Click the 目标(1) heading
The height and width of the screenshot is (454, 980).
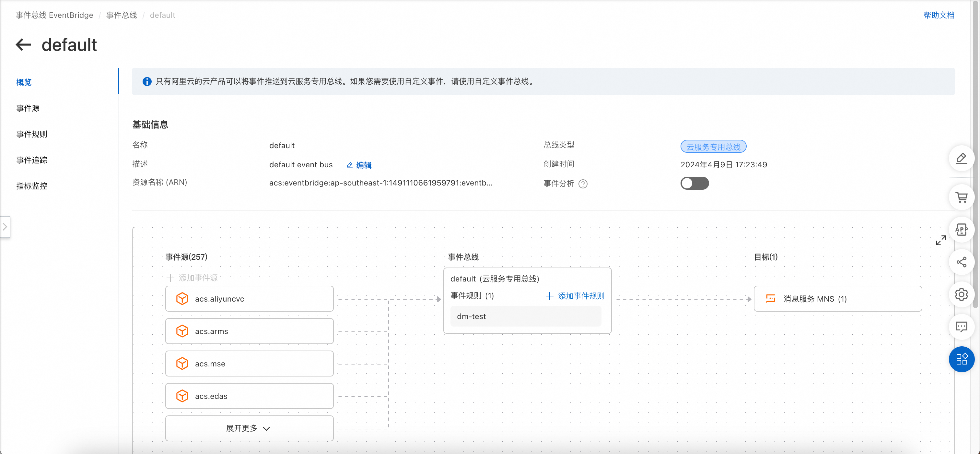coord(766,257)
